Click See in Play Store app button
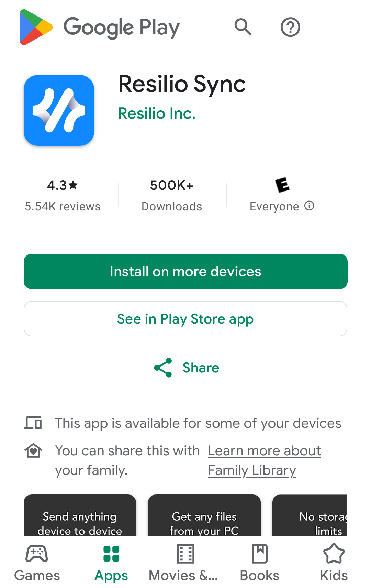The image size is (371, 588). tap(185, 319)
